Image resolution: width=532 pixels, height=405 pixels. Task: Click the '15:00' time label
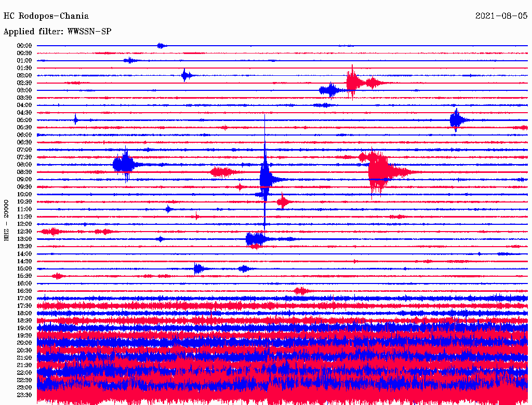(x=24, y=268)
